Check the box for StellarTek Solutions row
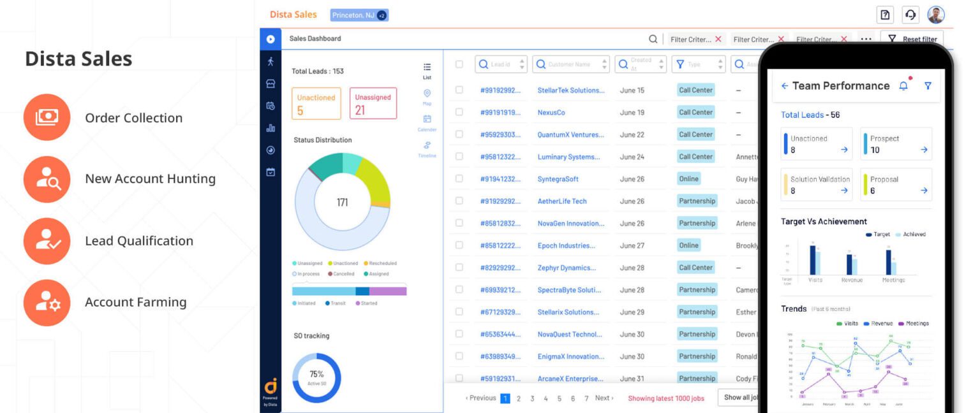The image size is (980, 413). (459, 90)
